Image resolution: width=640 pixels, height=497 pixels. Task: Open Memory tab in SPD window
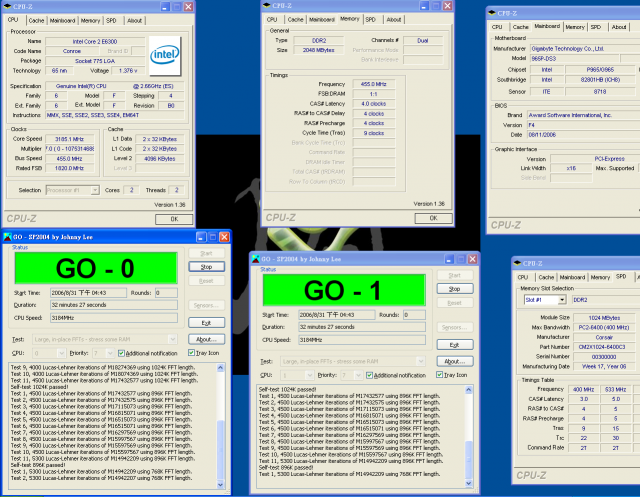(600, 277)
